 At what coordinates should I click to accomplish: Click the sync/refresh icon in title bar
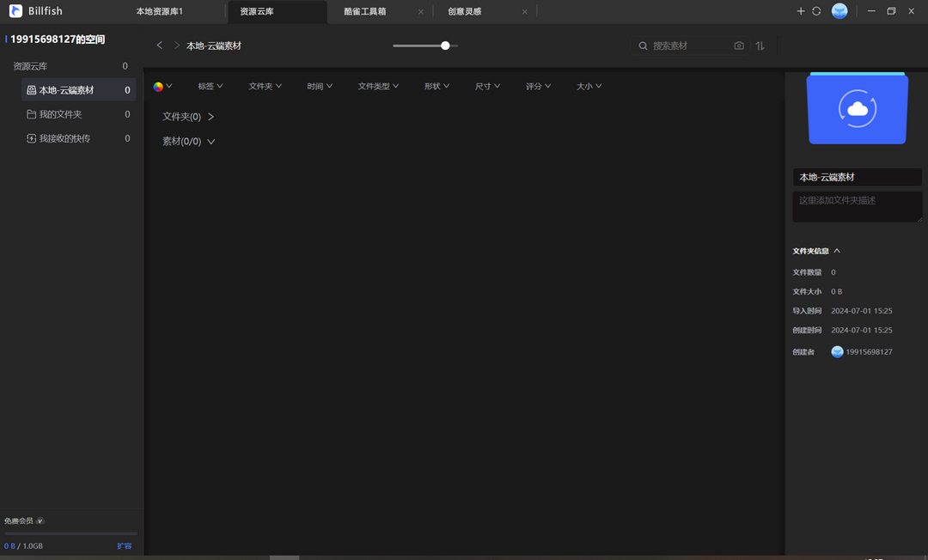coord(816,11)
